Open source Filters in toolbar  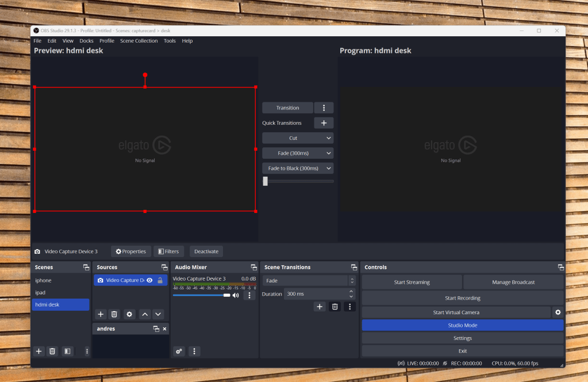pyautogui.click(x=169, y=251)
